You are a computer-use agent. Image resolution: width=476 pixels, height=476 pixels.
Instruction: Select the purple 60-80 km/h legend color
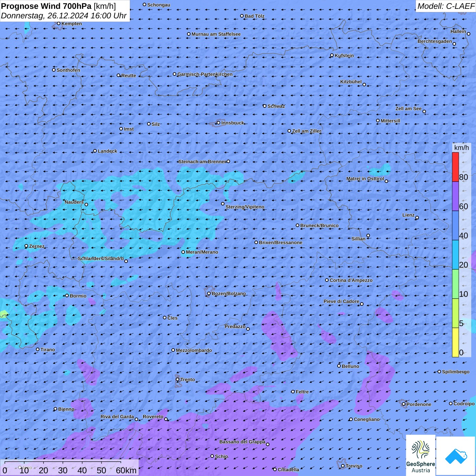(x=455, y=197)
